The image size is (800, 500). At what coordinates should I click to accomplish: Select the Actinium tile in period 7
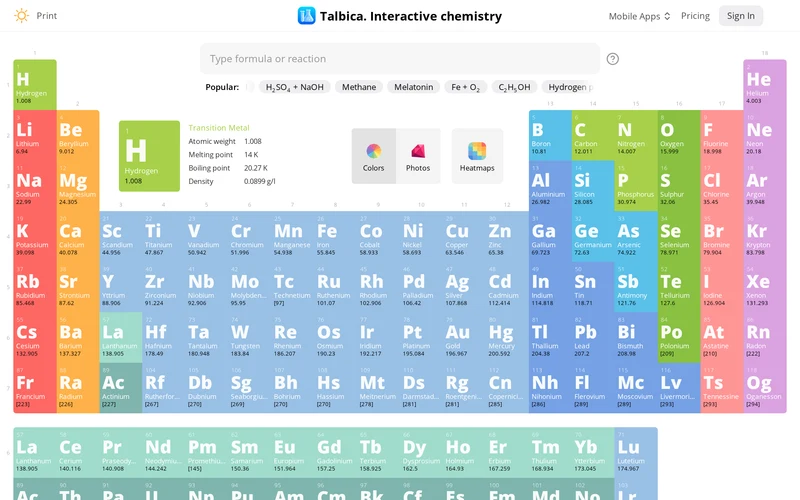(120, 388)
